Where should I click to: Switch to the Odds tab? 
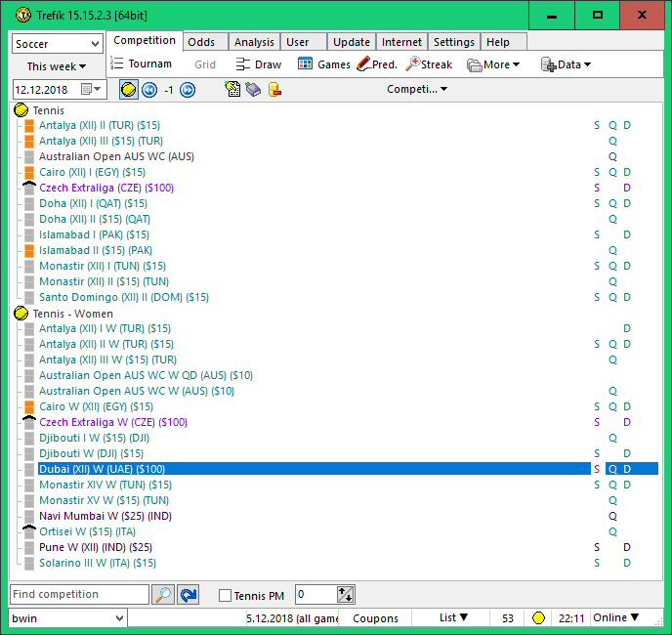[201, 42]
